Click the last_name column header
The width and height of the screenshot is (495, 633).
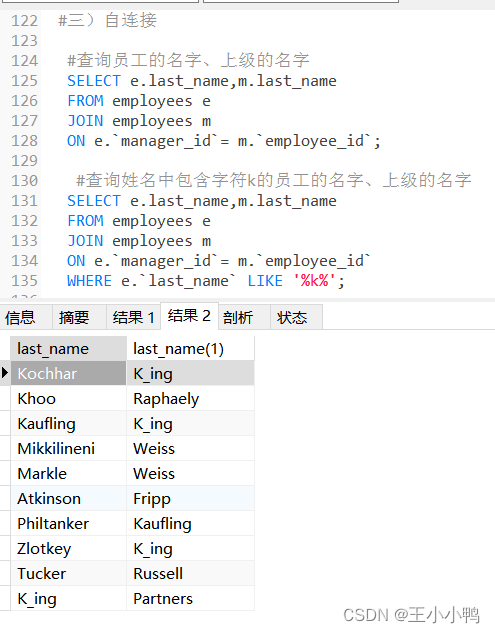pyautogui.click(x=68, y=349)
